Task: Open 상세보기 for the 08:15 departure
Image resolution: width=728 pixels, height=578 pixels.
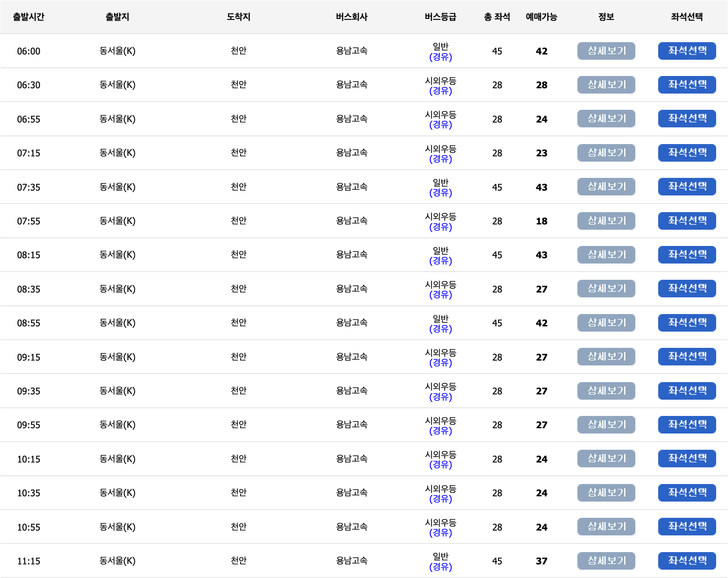Action: (606, 255)
